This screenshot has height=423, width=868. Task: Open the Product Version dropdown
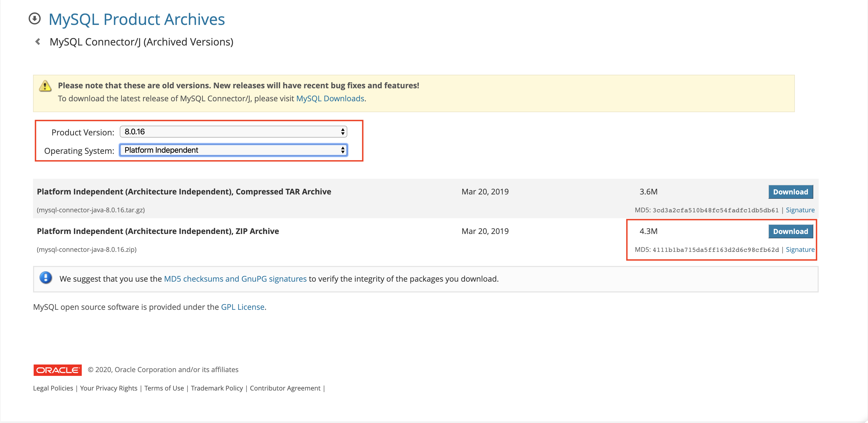tap(233, 132)
